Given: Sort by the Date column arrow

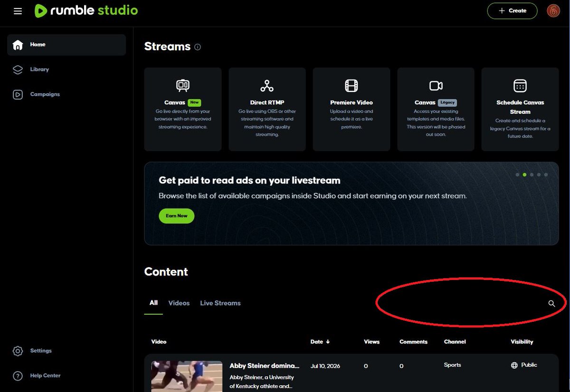Looking at the screenshot, I should [328, 342].
